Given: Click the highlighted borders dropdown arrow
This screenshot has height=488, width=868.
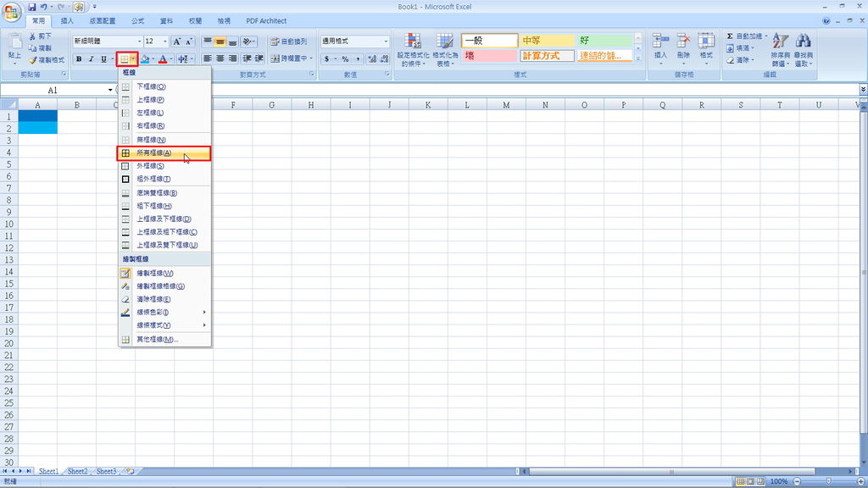Looking at the screenshot, I should pos(133,58).
